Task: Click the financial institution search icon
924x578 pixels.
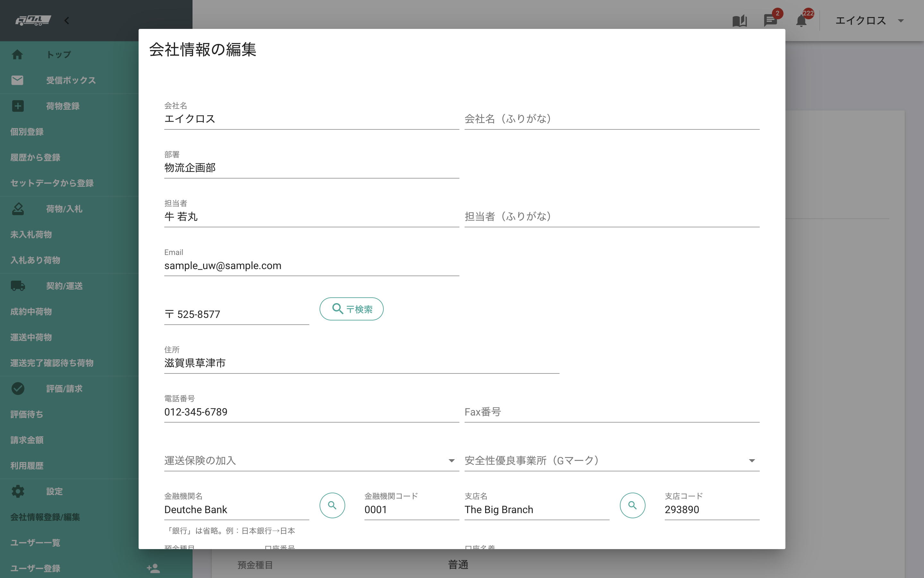Action: click(x=332, y=505)
